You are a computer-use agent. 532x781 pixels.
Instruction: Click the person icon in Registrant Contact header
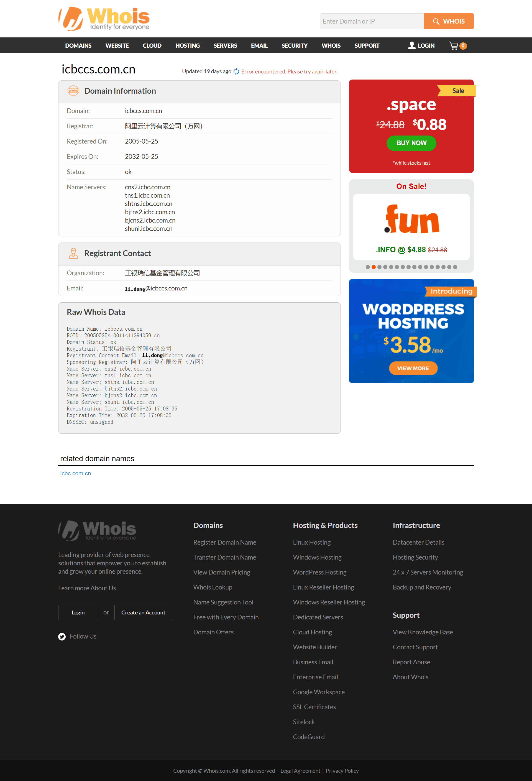click(x=73, y=253)
